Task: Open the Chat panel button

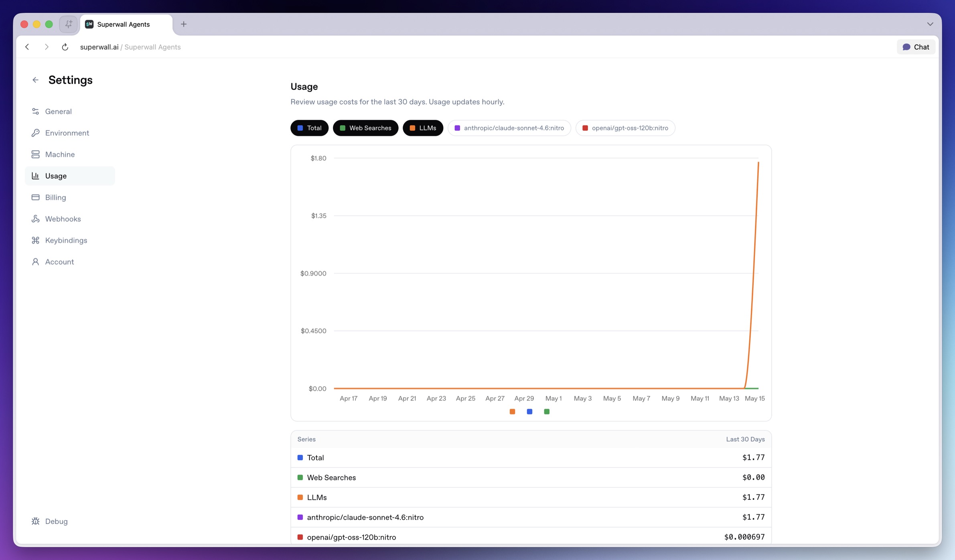Action: coord(916,47)
